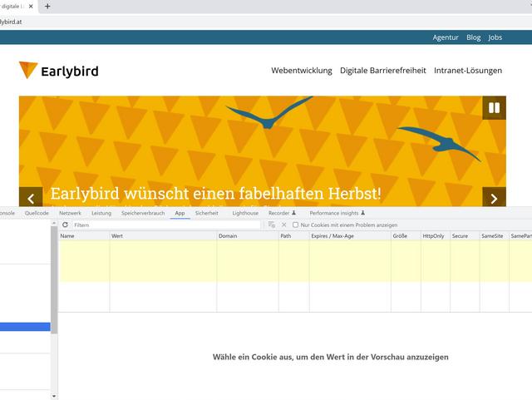This screenshot has width=532, height=400.
Task: Close the current browser tab
Action: pyautogui.click(x=31, y=6)
